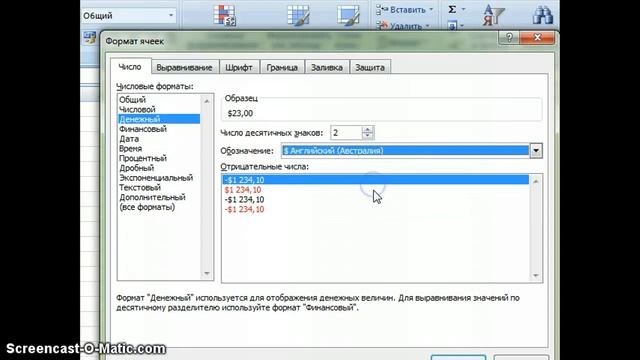Open the Общий number format dropdown in ribbon

point(171,16)
